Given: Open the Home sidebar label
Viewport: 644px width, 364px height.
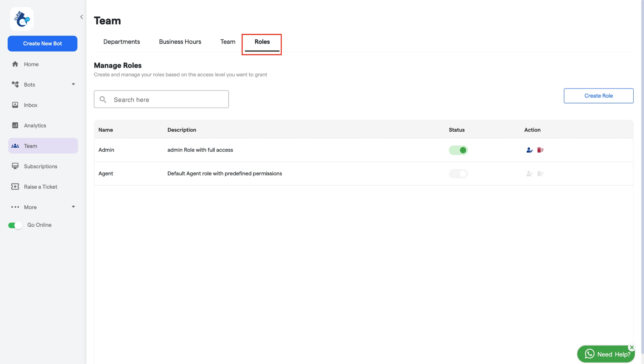Looking at the screenshot, I should pos(31,64).
